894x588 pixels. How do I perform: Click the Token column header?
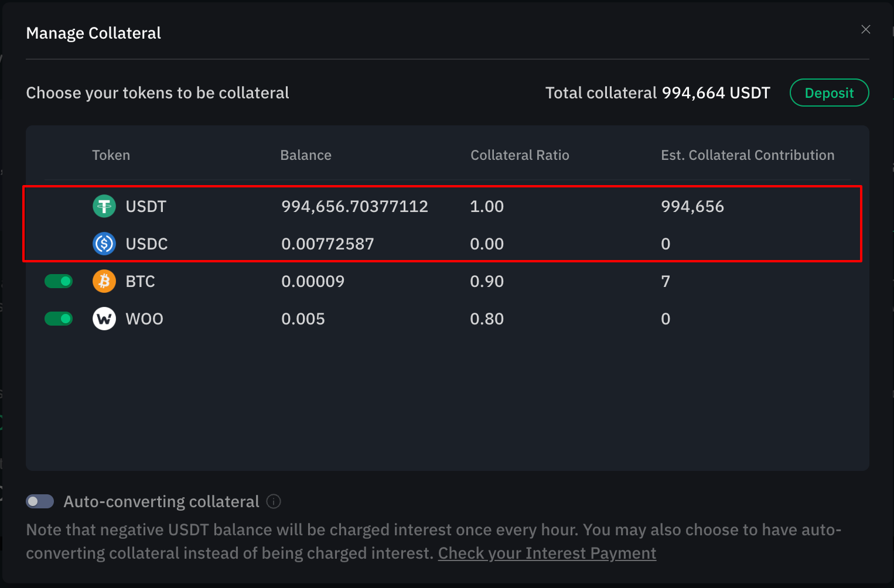click(111, 155)
